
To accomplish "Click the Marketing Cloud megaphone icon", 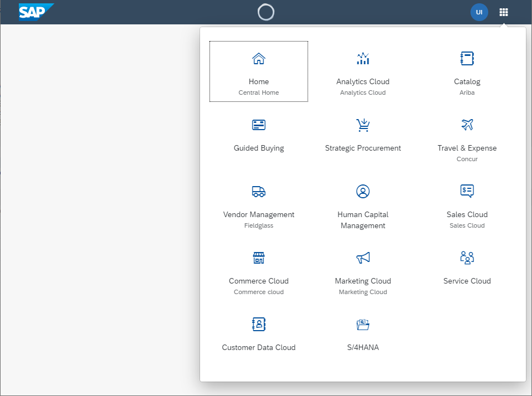I will point(363,258).
